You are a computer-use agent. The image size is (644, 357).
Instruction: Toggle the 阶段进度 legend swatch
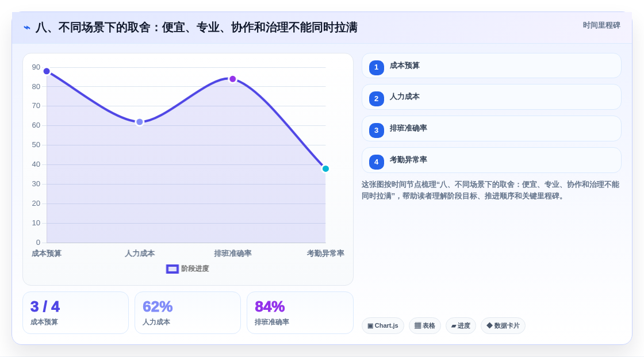click(172, 268)
